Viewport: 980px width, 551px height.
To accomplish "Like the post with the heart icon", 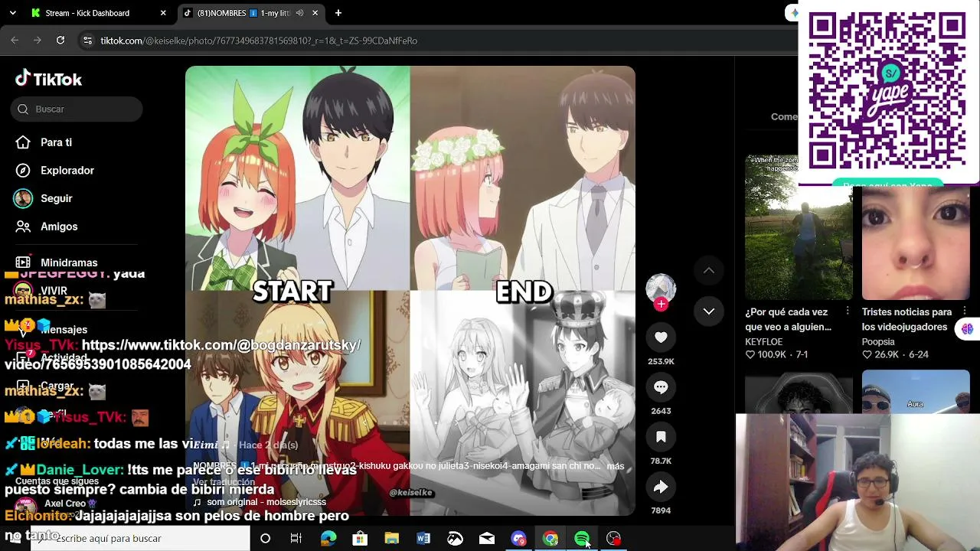I will point(661,337).
